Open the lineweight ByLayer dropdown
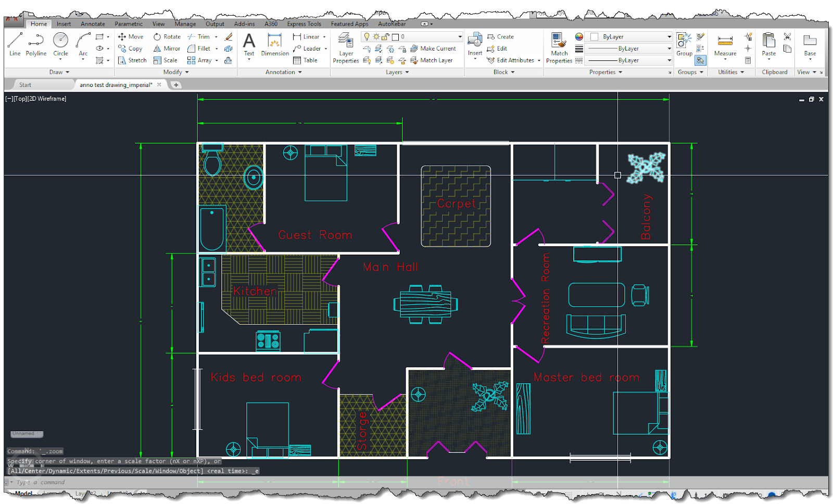833x504 pixels. pyautogui.click(x=669, y=48)
